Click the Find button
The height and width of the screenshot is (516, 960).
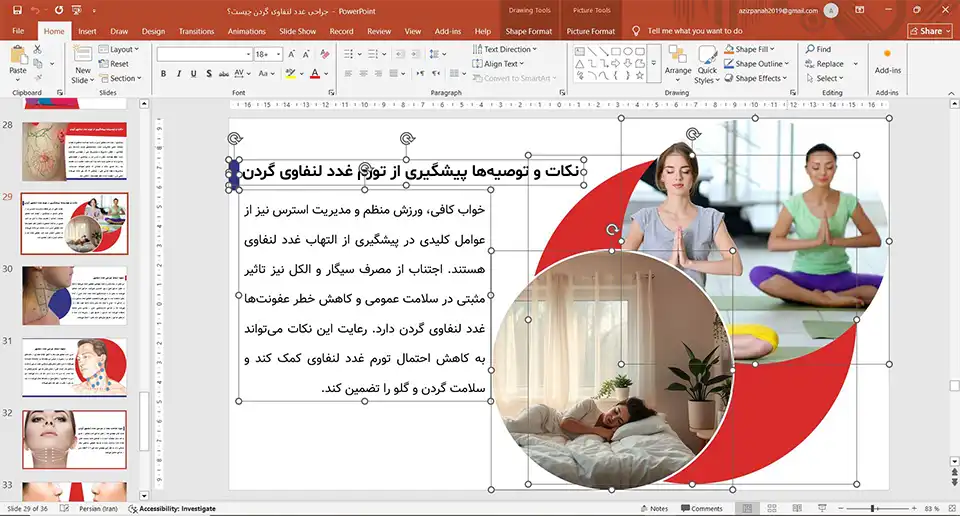pos(819,49)
